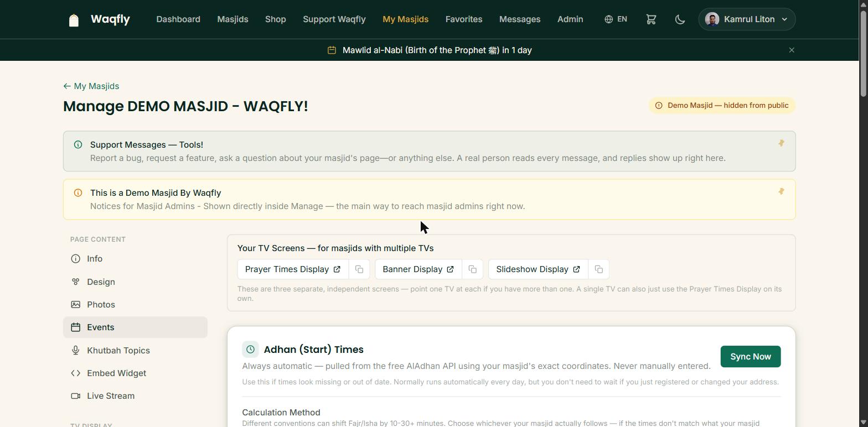The width and height of the screenshot is (868, 427).
Task: Click the Sync Now button
Action: (751, 357)
